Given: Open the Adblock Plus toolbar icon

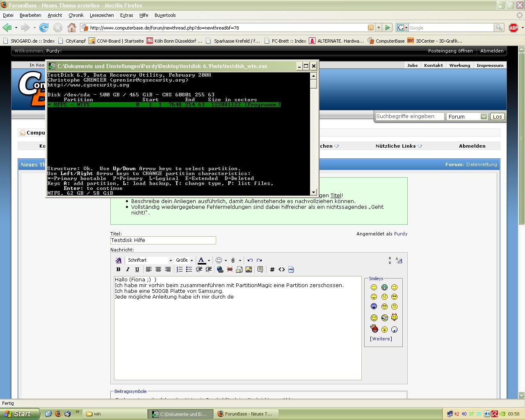Looking at the screenshot, I should coord(513,27).
